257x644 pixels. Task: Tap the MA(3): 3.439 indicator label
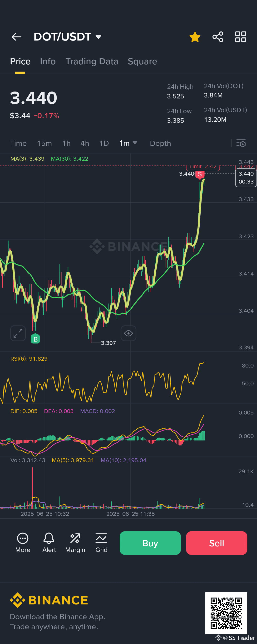click(x=27, y=159)
